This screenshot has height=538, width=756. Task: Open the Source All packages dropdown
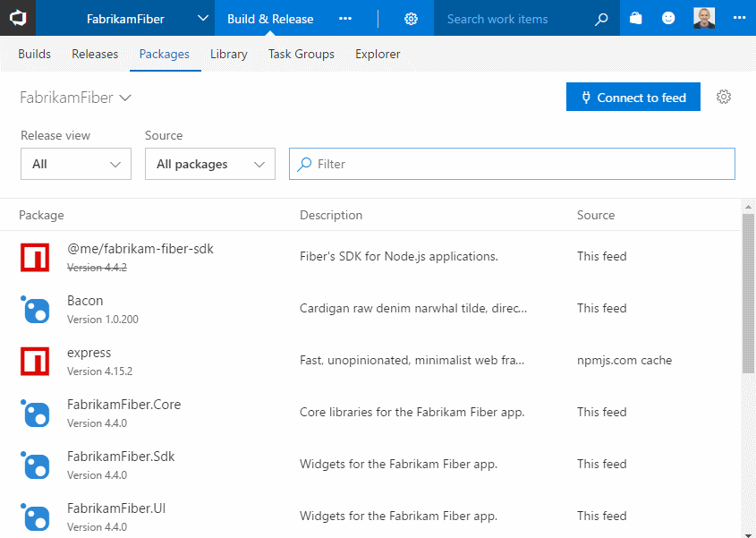[210, 164]
